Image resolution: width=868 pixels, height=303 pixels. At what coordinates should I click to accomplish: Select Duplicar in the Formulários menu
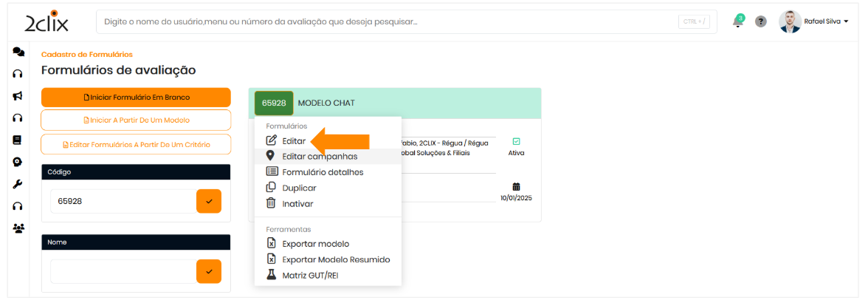298,188
